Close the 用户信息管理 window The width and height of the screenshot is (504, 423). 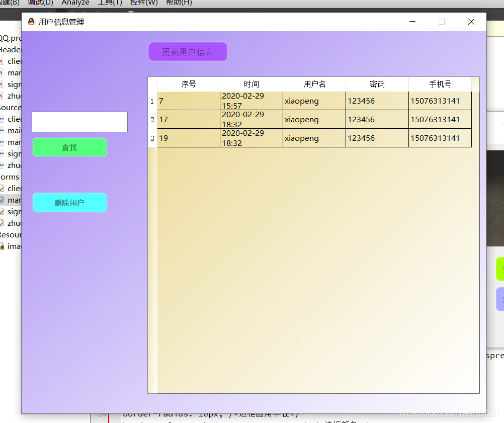tap(471, 22)
